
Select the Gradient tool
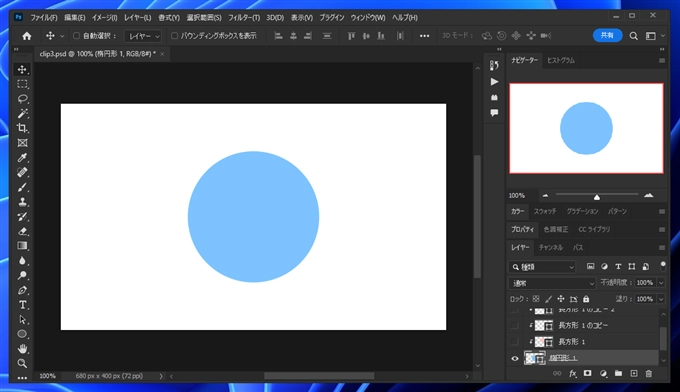pos(22,246)
